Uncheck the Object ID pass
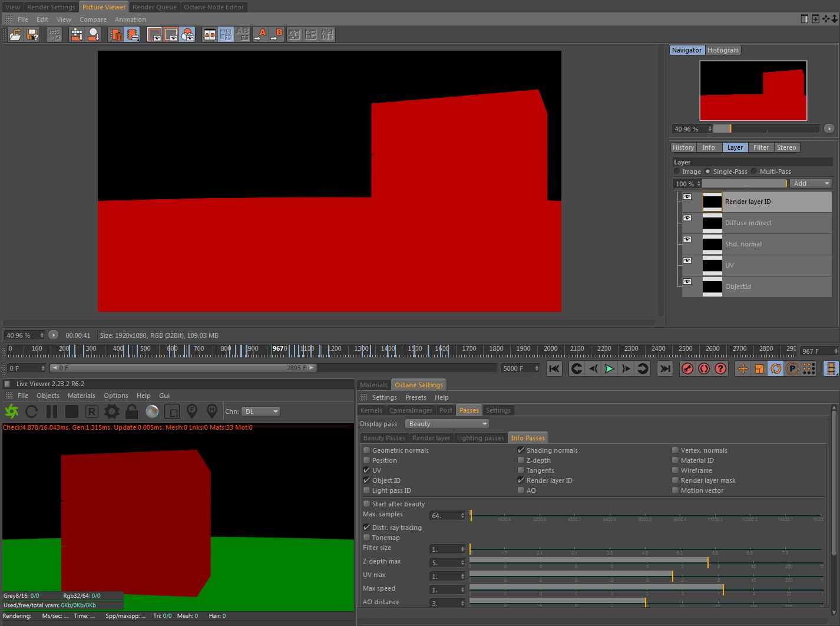Viewport: 840px width, 626px height. [367, 480]
